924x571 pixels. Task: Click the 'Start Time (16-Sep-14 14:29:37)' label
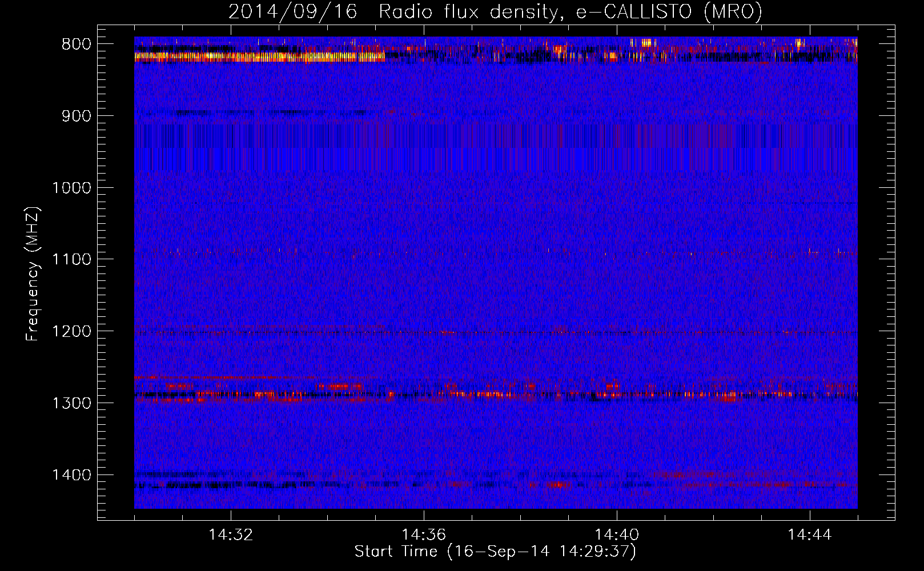coord(495,552)
